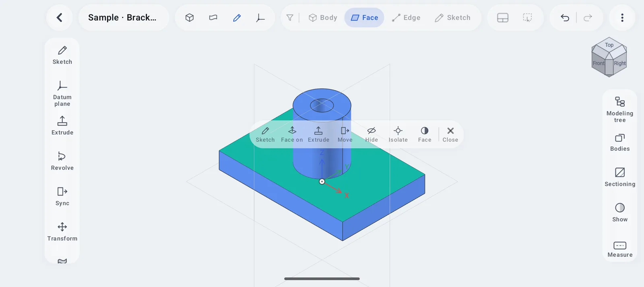Viewport: 644px width, 287px height.
Task: Click Move in the context bar
Action: coord(345,134)
